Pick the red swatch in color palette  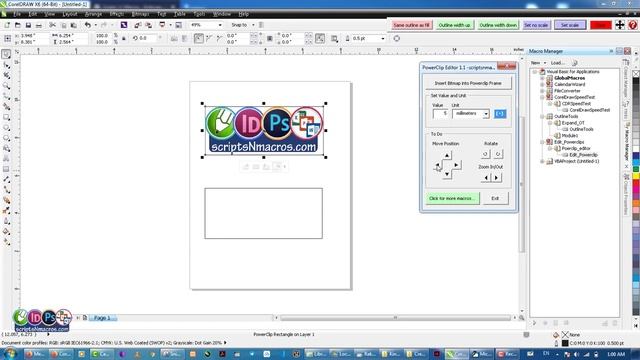636,182
